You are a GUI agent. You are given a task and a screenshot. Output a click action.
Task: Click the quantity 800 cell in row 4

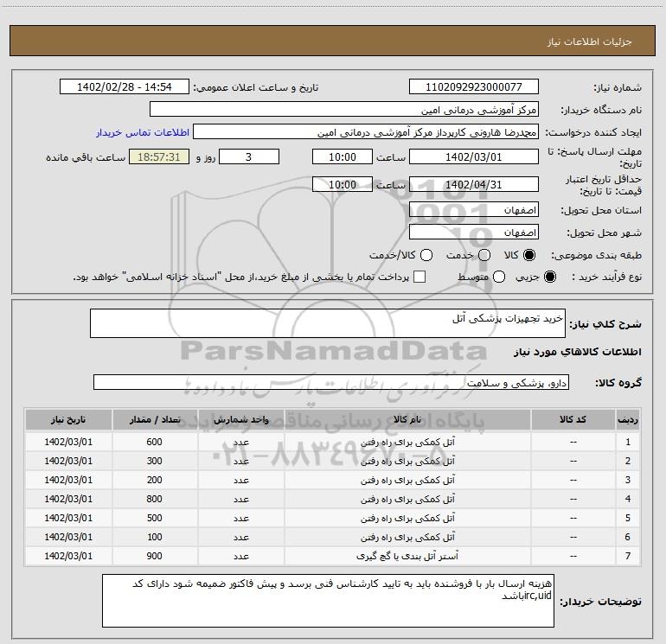pos(155,500)
